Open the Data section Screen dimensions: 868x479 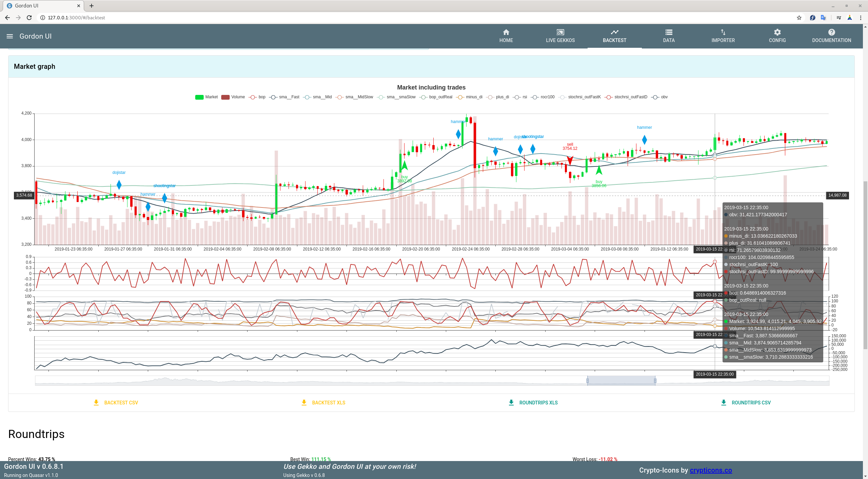669,36
